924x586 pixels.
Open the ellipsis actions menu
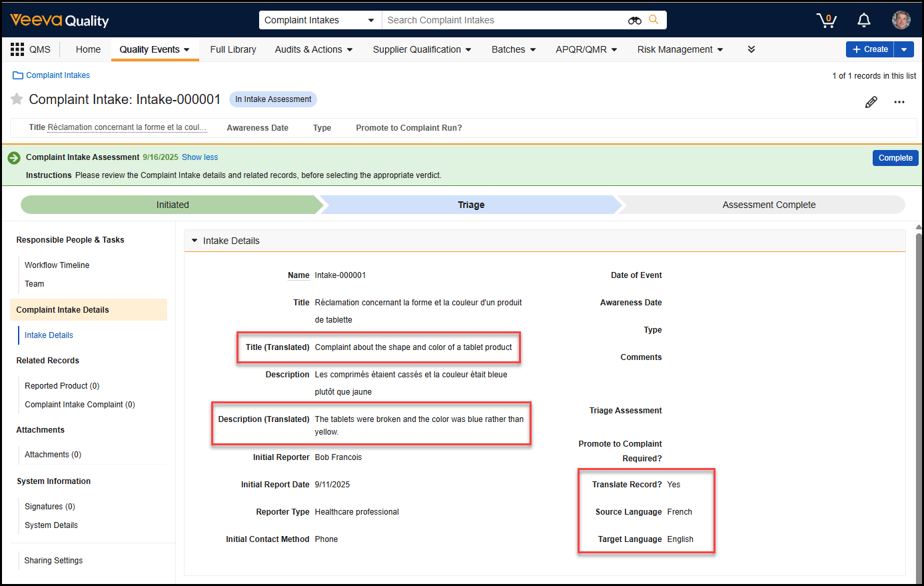[x=899, y=102]
